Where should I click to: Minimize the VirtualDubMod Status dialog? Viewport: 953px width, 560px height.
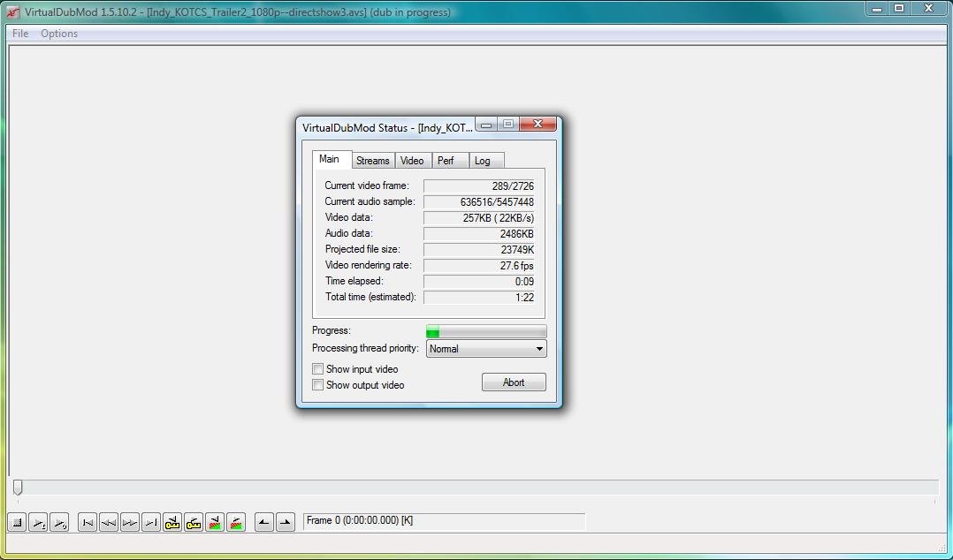[486, 125]
